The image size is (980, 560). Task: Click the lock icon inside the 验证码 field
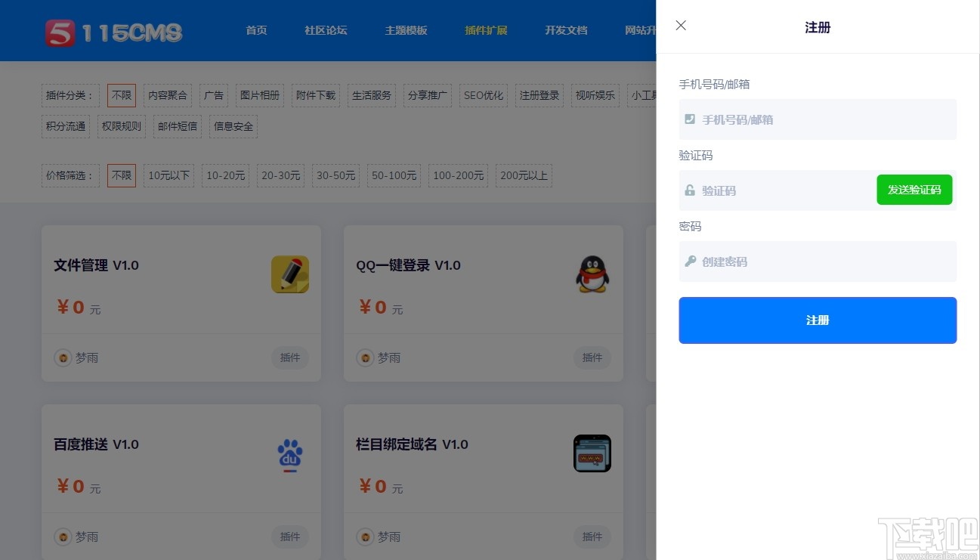(690, 190)
